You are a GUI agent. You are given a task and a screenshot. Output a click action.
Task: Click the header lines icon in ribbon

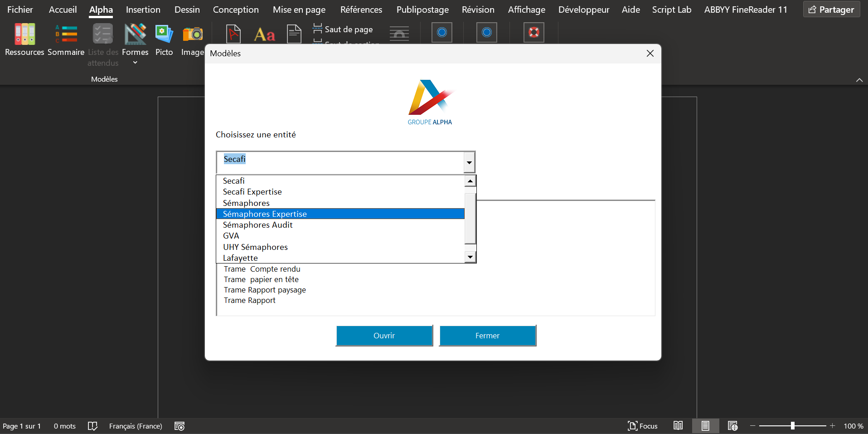point(399,34)
